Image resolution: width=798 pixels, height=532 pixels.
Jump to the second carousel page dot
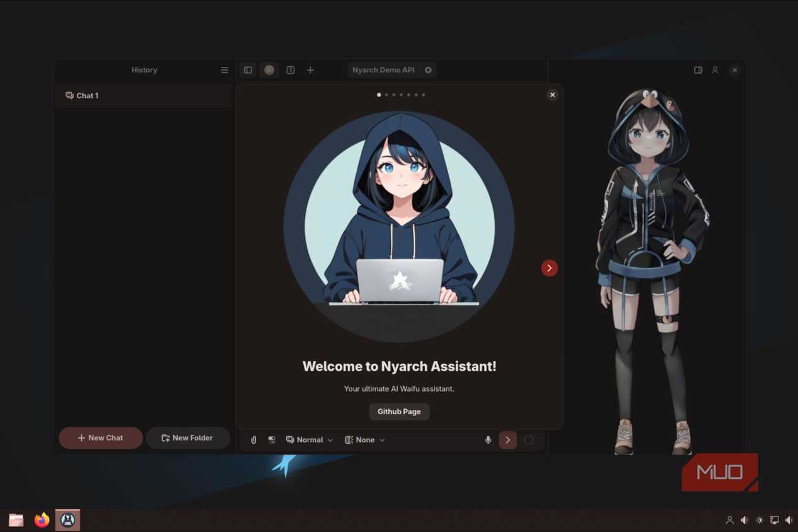pos(386,95)
